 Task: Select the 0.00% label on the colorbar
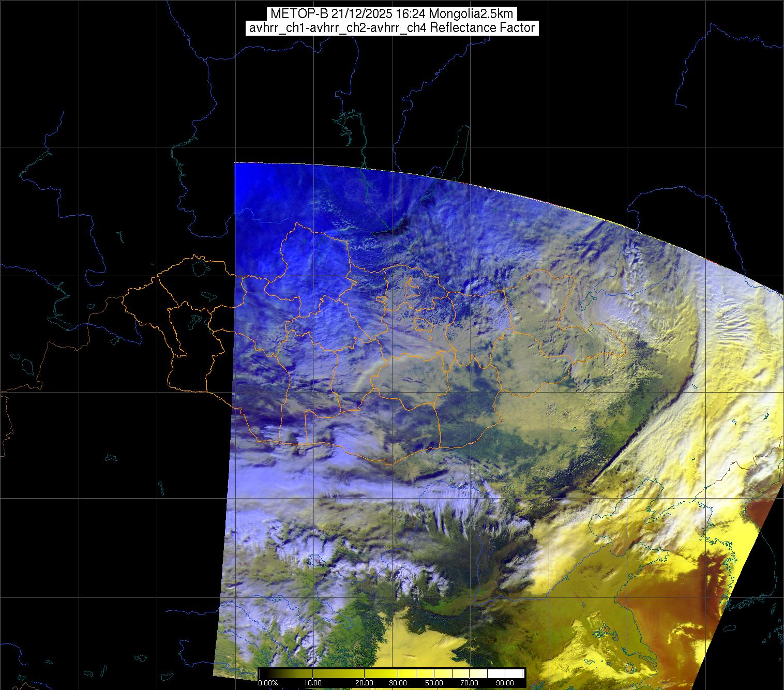coord(268,683)
